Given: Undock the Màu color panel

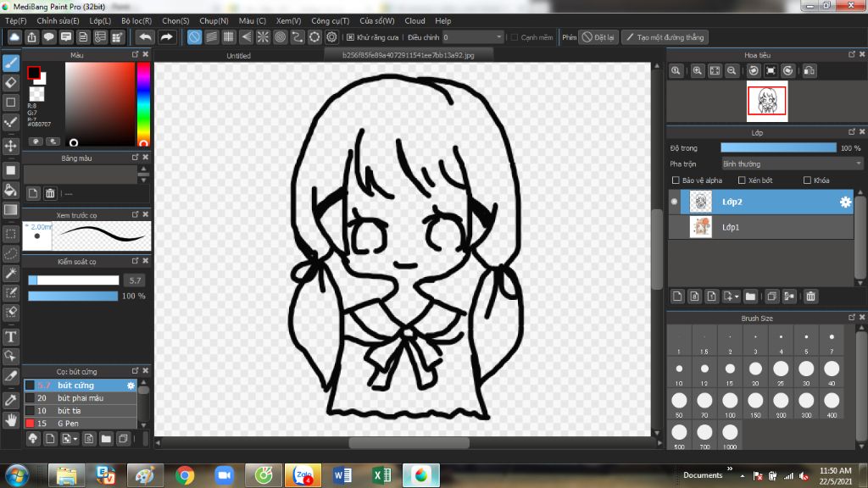Looking at the screenshot, I should [x=135, y=54].
